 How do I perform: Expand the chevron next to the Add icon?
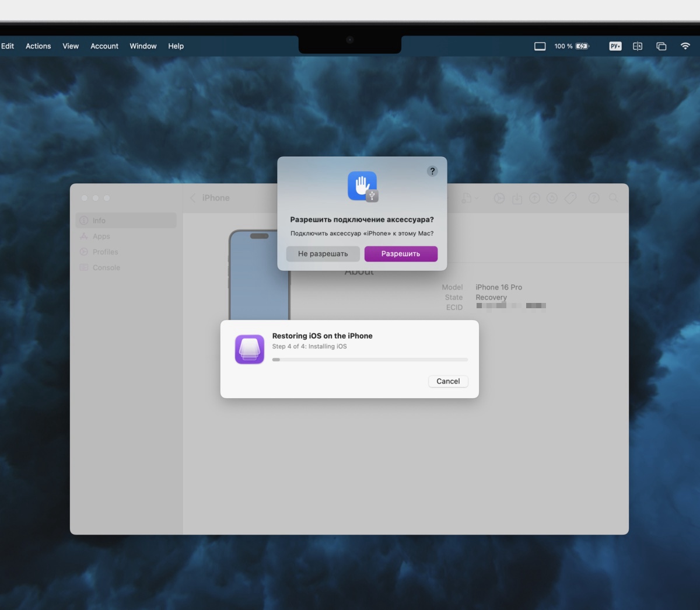(477, 198)
